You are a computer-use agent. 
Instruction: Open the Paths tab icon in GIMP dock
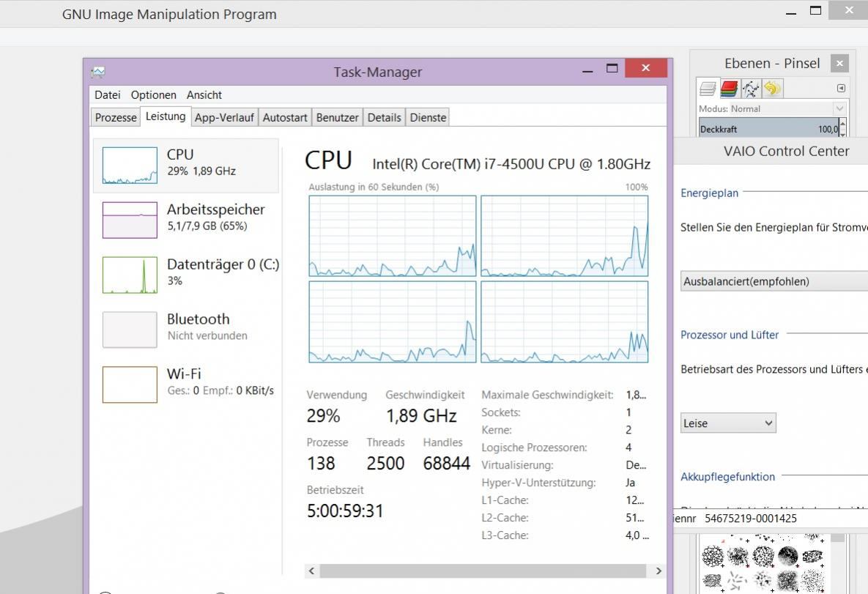[x=751, y=88]
